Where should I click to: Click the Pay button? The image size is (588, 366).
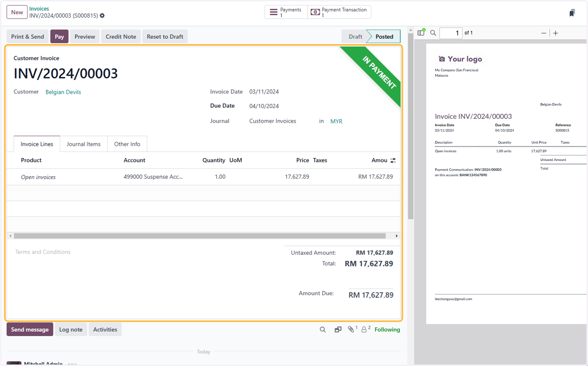[59, 37]
